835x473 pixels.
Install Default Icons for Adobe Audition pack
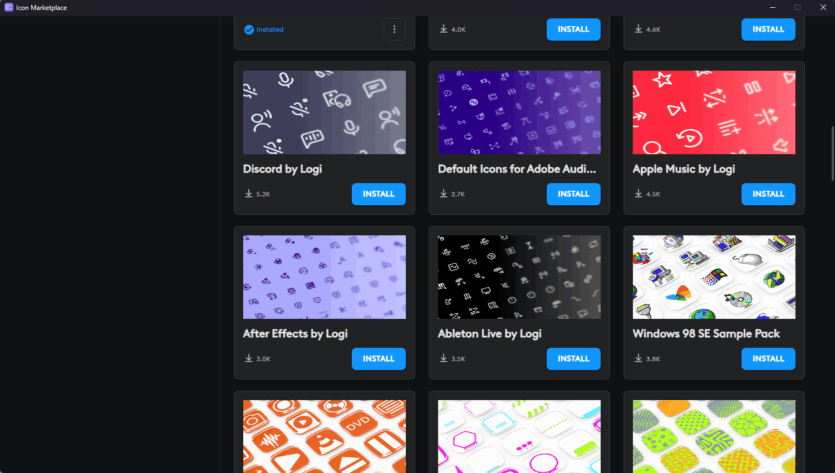tap(573, 194)
